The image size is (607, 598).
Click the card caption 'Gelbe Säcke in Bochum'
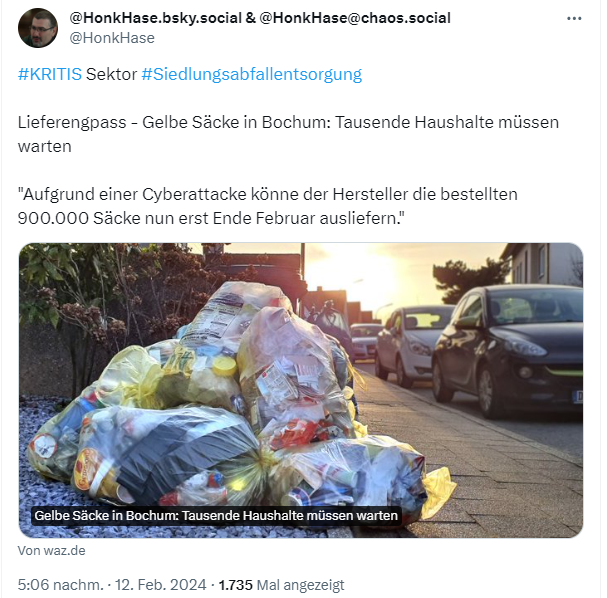(x=216, y=516)
